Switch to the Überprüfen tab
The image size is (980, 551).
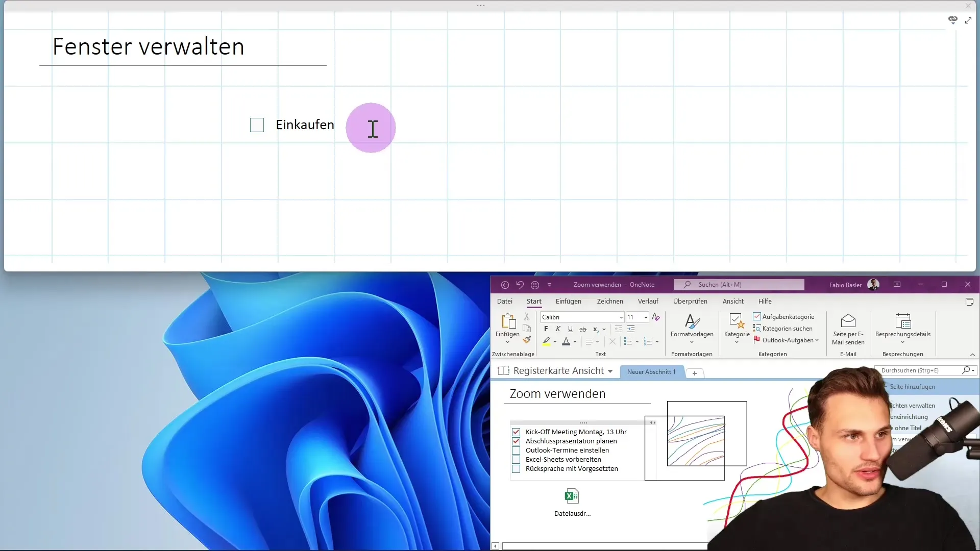tap(690, 302)
